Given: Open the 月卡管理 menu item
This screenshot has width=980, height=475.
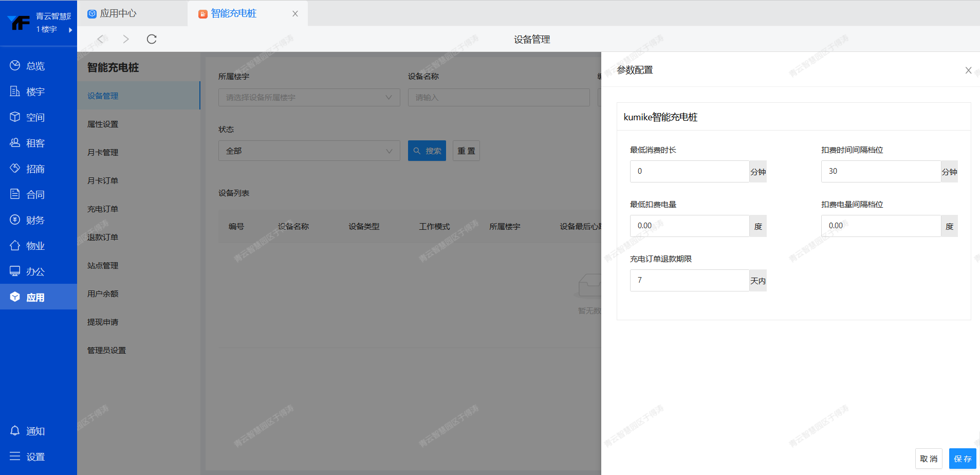Looking at the screenshot, I should tap(103, 153).
